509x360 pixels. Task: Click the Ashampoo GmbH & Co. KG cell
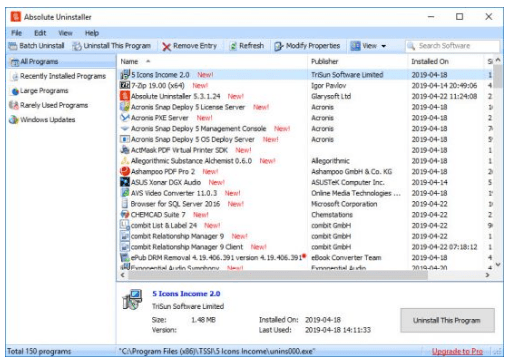coord(351,172)
